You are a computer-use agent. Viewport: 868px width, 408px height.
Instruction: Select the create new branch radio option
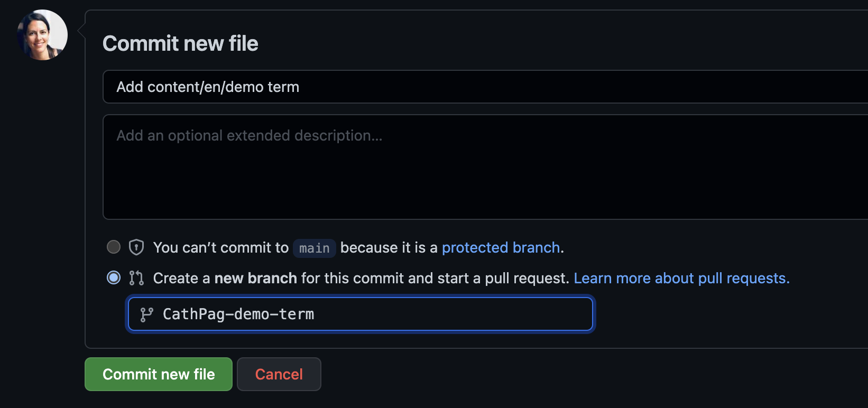[113, 277]
